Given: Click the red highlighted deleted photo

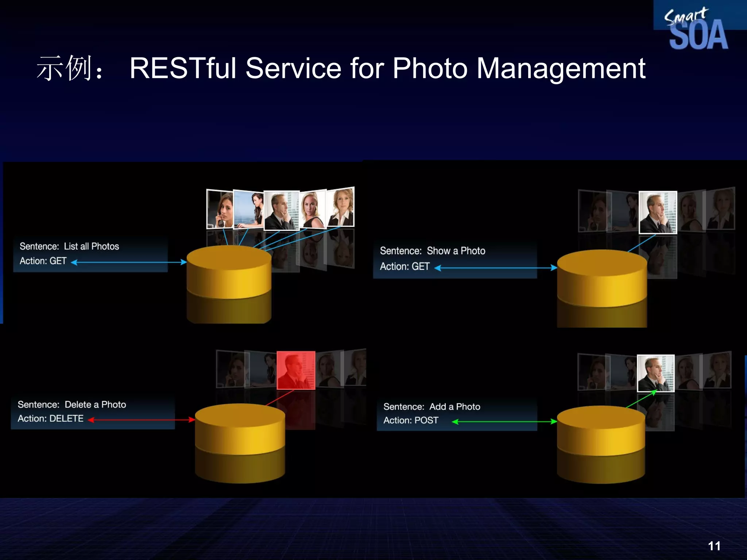Looking at the screenshot, I should [296, 370].
